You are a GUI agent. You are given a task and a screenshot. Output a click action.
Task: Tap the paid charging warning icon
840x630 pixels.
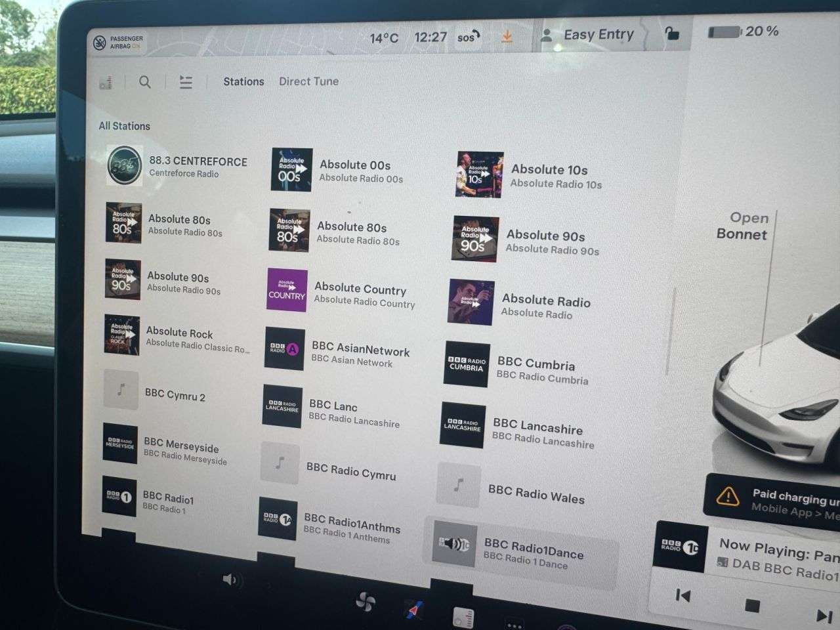click(x=728, y=496)
